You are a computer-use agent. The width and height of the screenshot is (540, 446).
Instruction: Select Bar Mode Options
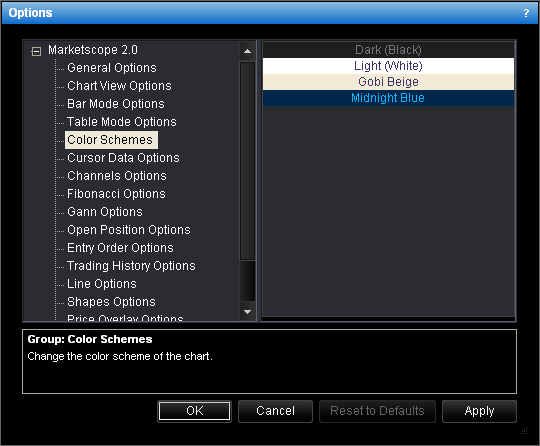tap(116, 104)
